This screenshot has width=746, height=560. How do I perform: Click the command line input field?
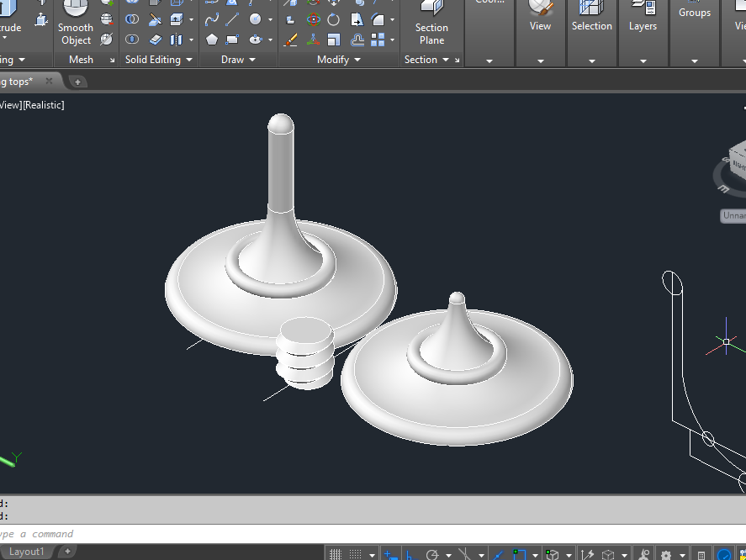(x=373, y=534)
